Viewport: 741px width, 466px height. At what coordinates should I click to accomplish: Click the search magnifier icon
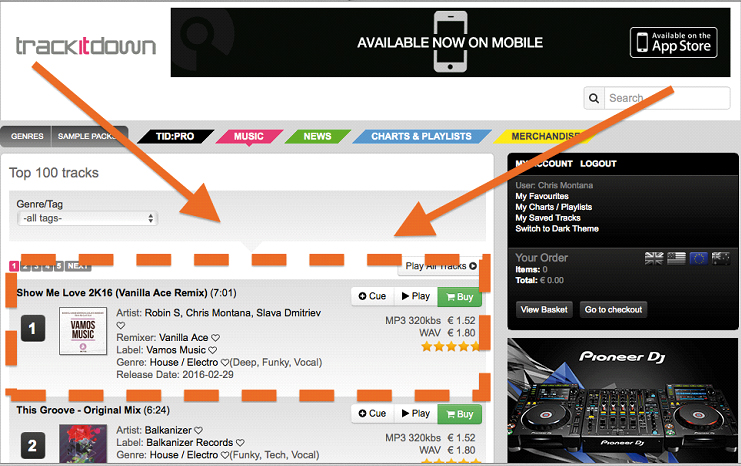(x=594, y=98)
